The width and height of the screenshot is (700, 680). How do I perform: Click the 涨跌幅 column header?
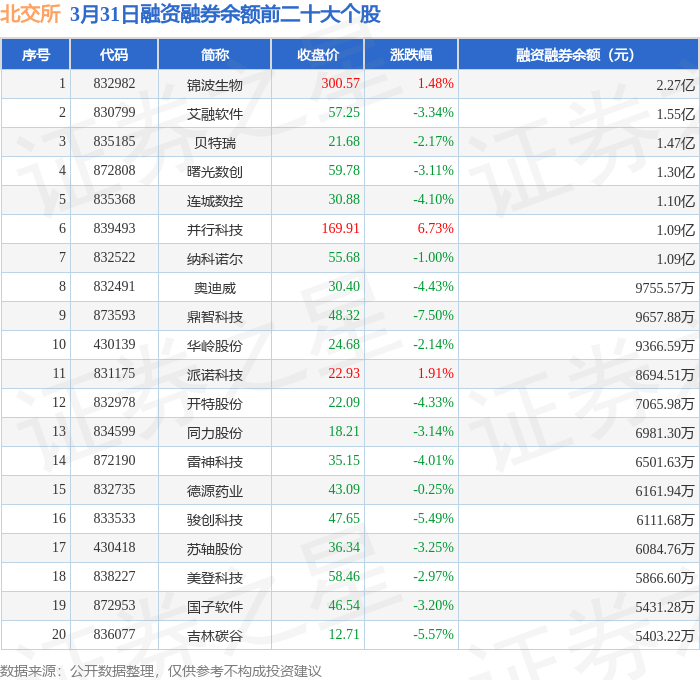point(411,54)
